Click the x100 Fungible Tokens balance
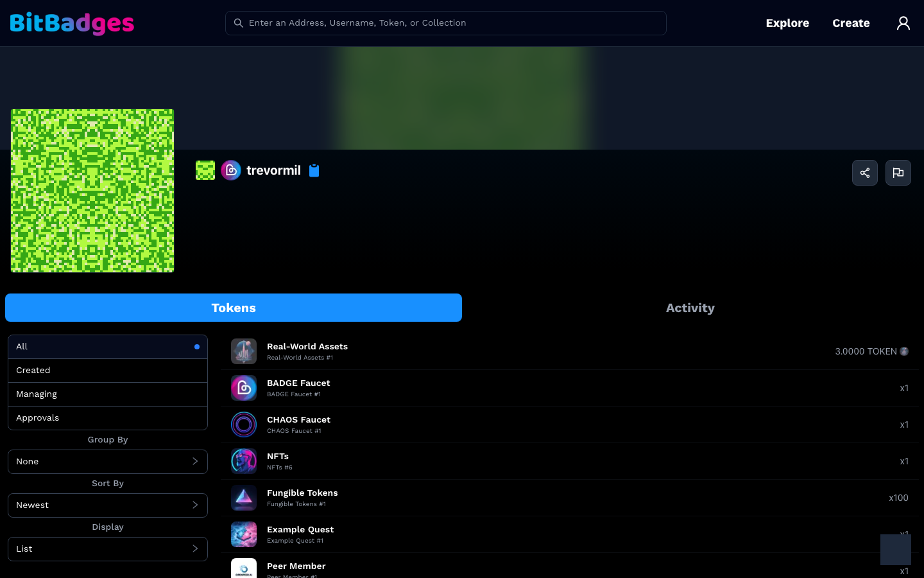This screenshot has height=578, width=924. 898,498
